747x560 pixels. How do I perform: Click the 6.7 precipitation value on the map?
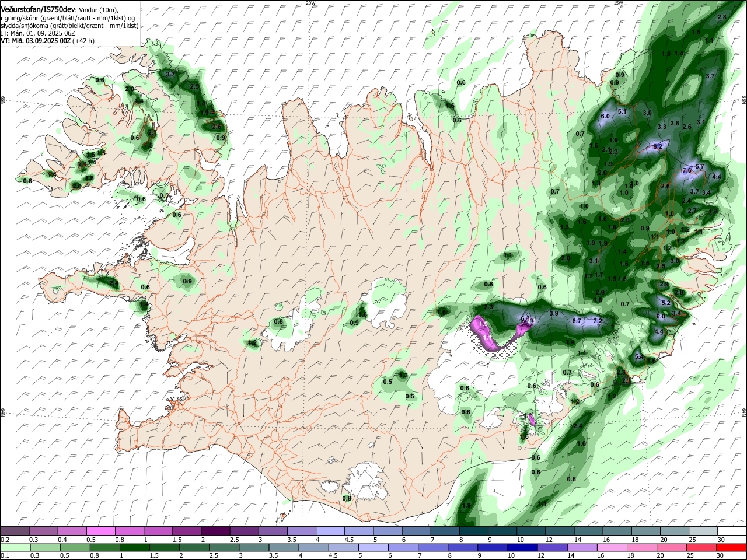[577, 321]
